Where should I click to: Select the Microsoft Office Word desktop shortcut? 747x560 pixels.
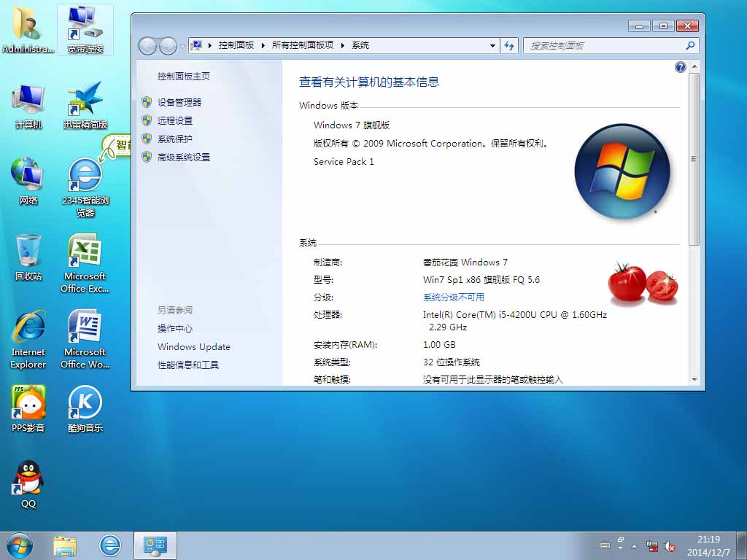tap(85, 340)
